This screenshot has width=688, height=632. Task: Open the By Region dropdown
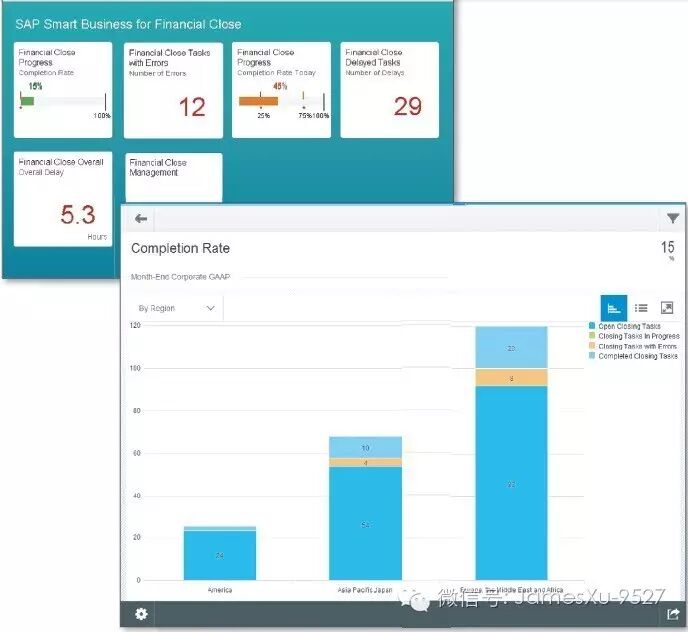(x=177, y=308)
